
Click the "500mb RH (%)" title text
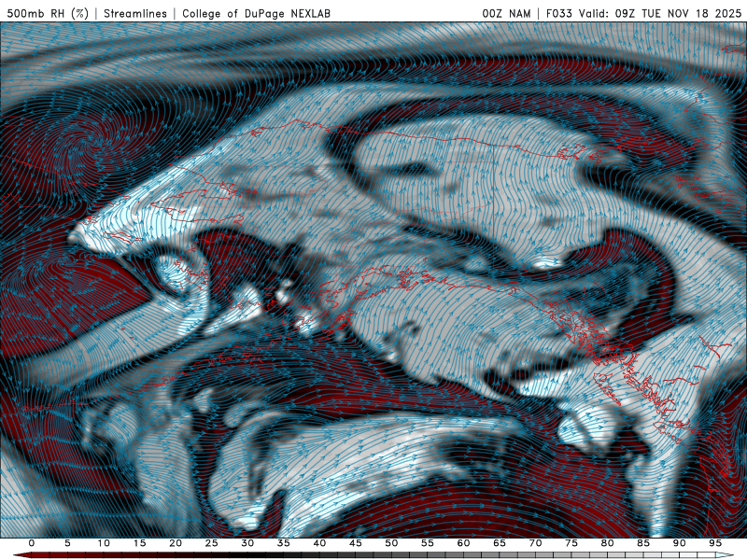49,13
